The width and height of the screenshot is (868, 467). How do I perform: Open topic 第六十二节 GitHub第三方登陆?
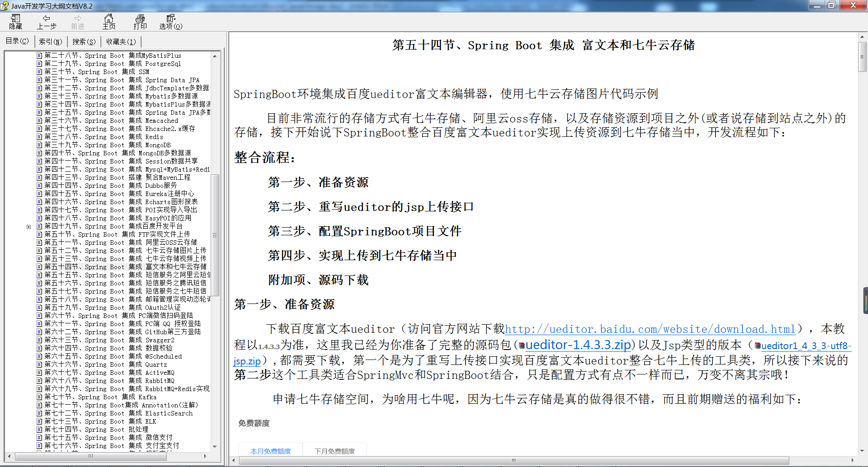click(123, 332)
